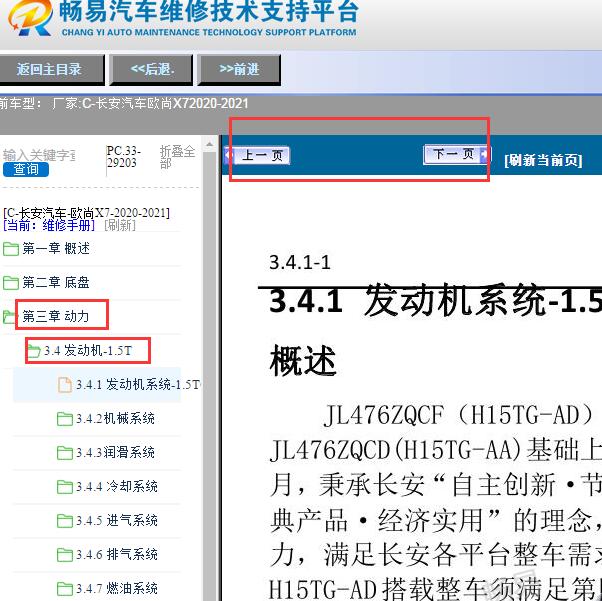
Task: Click the 当前: 维修手册 link
Action: 49,225
